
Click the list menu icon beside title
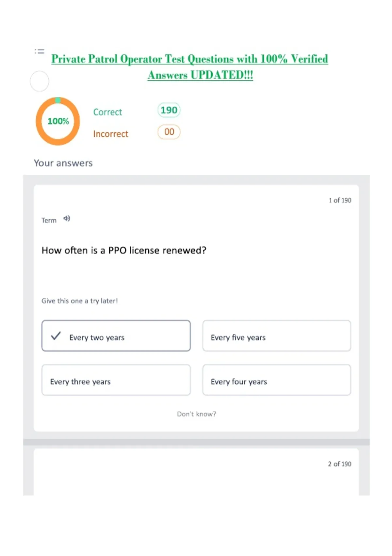click(40, 51)
